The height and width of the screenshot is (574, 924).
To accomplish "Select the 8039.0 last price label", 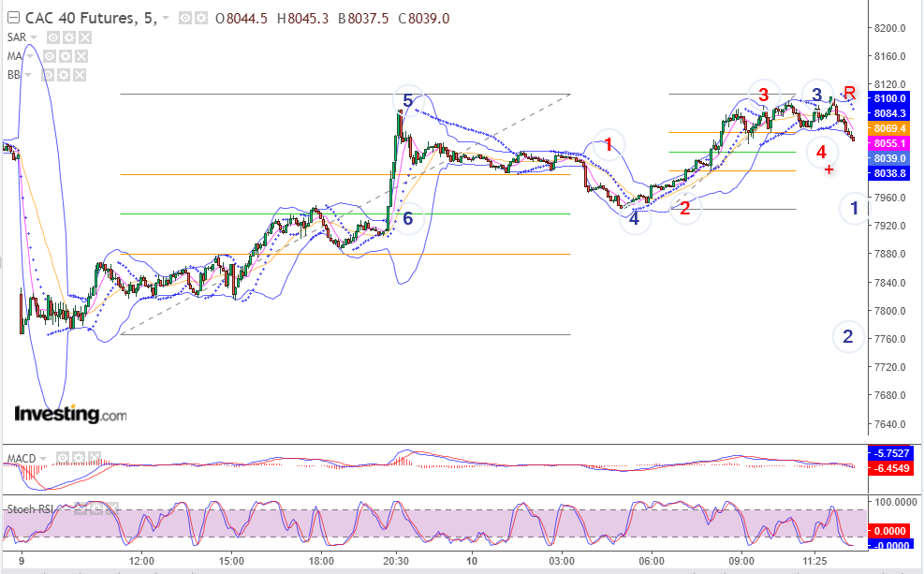I will click(x=889, y=158).
